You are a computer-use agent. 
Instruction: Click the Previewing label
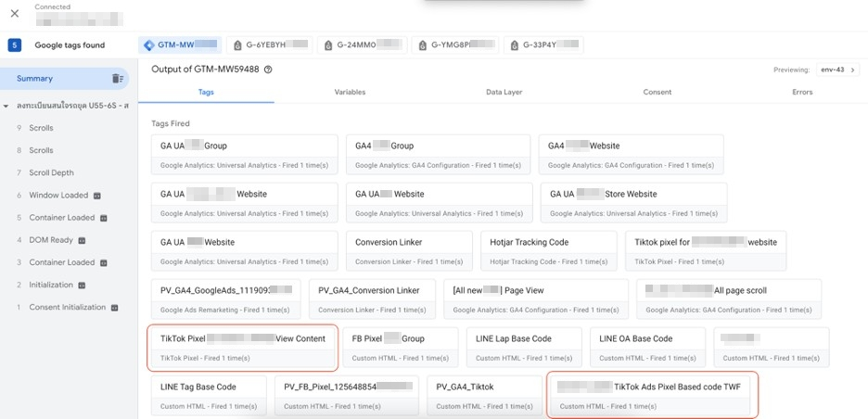[x=792, y=70]
